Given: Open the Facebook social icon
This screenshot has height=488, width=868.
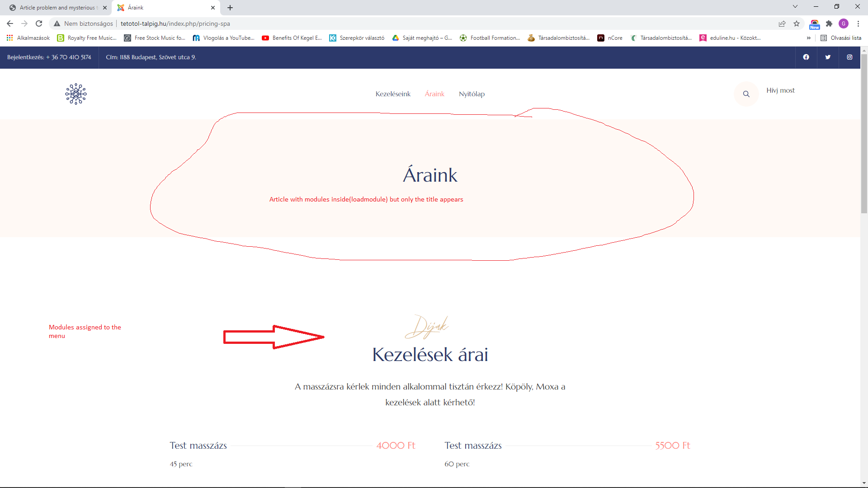Looking at the screenshot, I should 806,57.
